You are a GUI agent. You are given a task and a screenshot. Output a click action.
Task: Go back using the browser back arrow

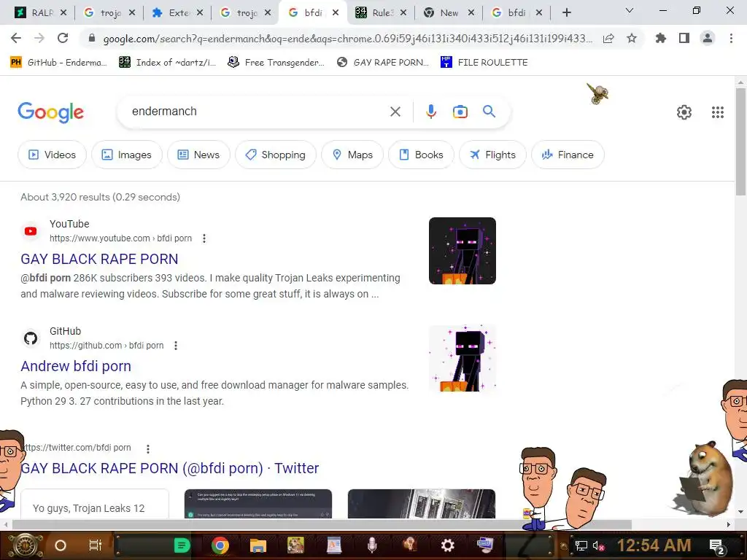(16, 38)
